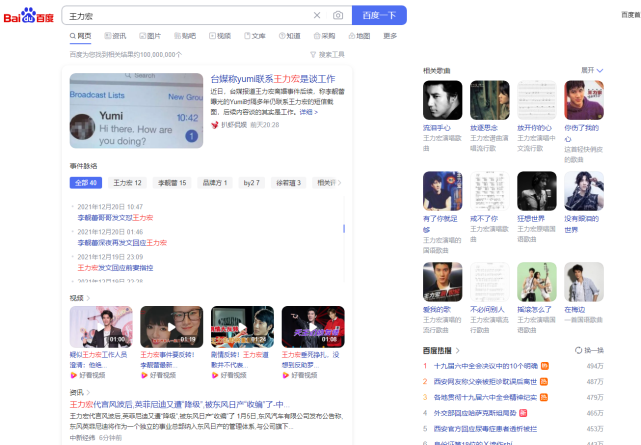Open timeline entry 李靓蕾哥哥发文怼王力宏

pos(115,218)
